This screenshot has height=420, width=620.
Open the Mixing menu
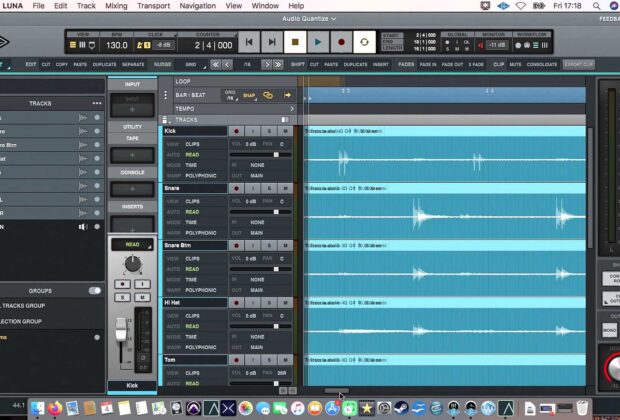116,6
